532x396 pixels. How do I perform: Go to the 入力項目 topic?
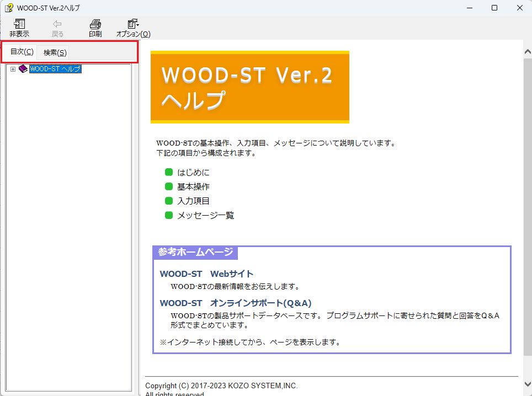(x=193, y=201)
